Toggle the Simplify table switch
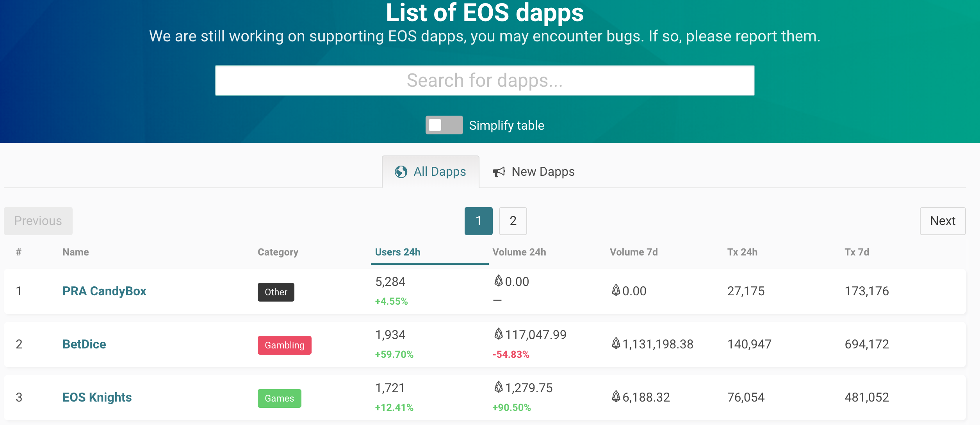 444,125
